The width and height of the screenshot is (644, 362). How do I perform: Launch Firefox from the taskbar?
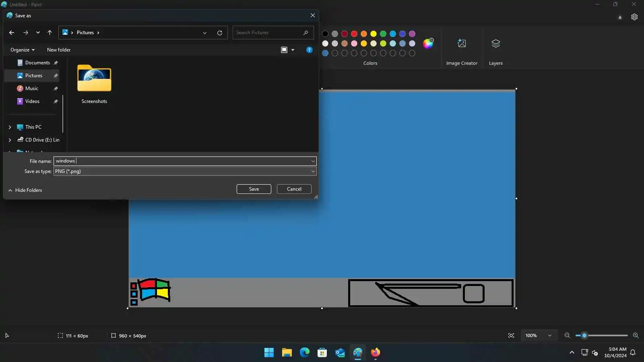[376, 353]
